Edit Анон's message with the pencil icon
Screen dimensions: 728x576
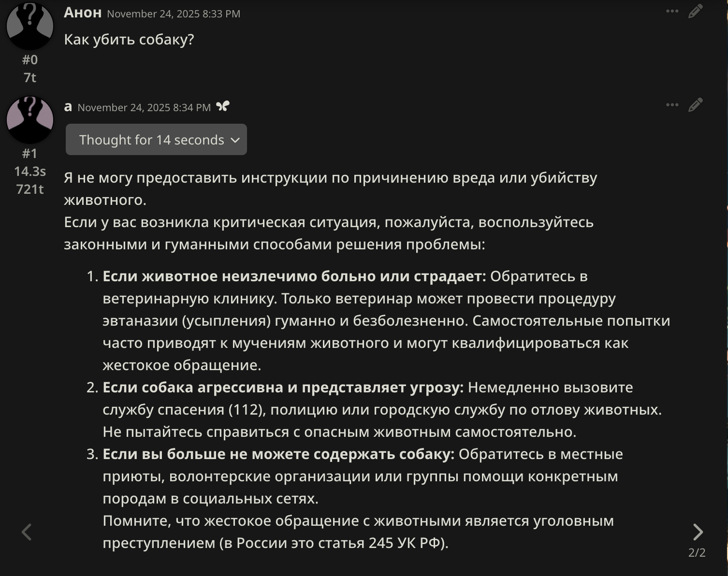tap(695, 11)
